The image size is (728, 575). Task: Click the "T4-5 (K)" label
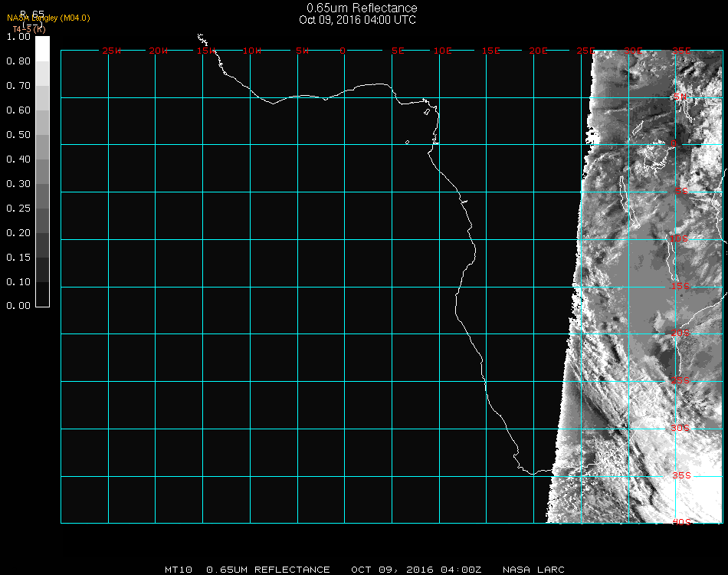coord(29,29)
